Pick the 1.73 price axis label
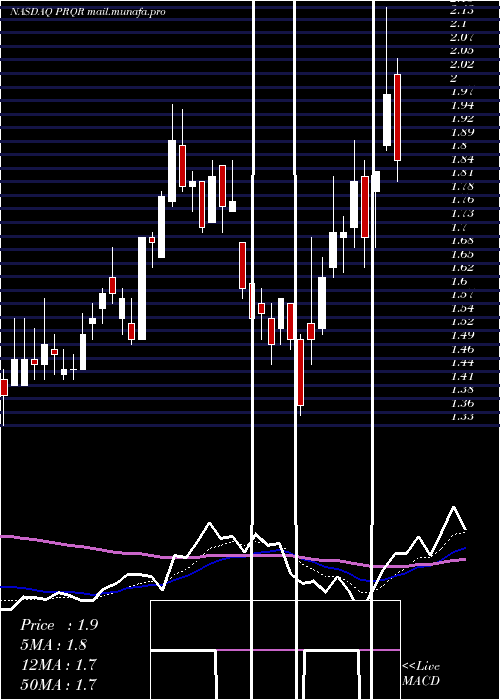Viewport: 500px width, 700px height. [x=462, y=213]
